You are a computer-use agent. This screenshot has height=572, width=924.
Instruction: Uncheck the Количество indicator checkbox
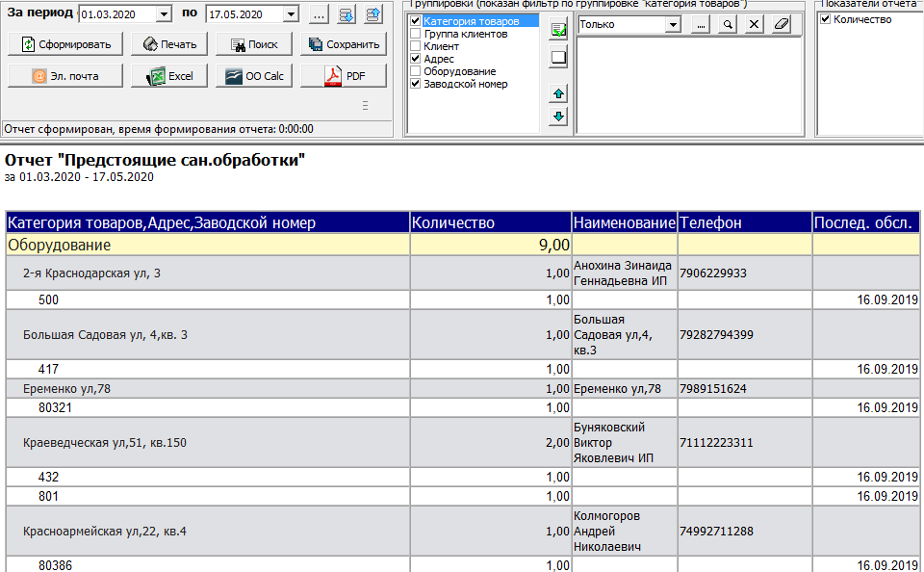[x=826, y=19]
